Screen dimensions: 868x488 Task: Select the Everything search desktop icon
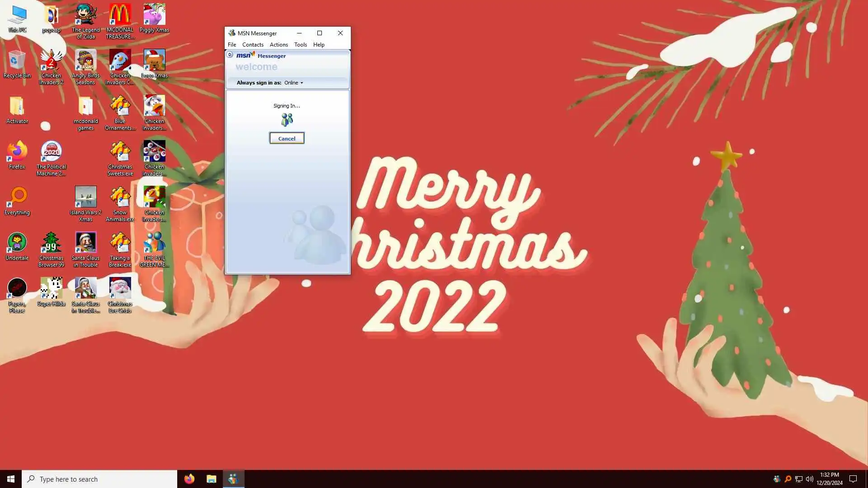point(17,200)
